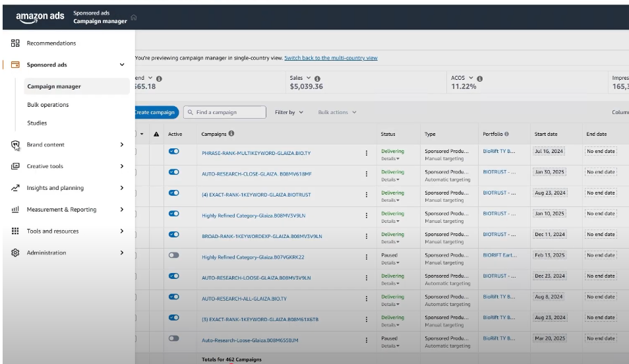This screenshot has height=364, width=629.
Task: Expand the Brand content submenu arrow
Action: pyautogui.click(x=122, y=144)
